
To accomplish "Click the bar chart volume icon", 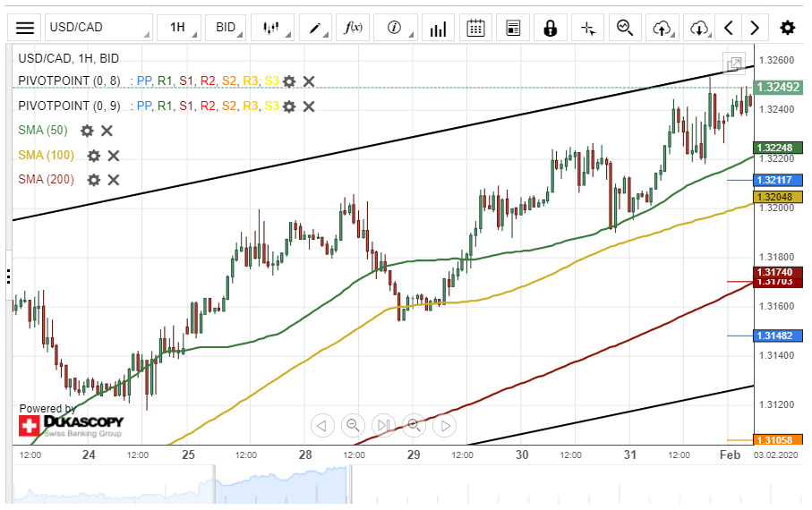I will (438, 28).
